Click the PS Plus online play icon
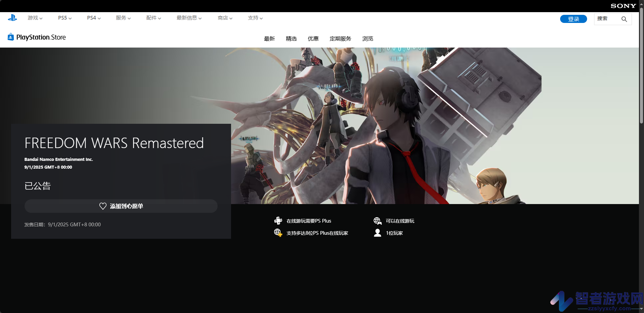The image size is (644, 313). (278, 221)
